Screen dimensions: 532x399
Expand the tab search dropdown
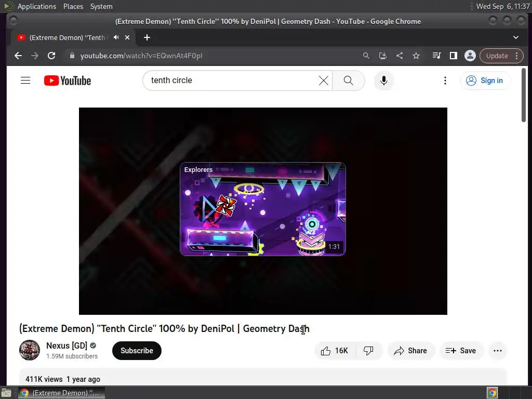coord(516,37)
